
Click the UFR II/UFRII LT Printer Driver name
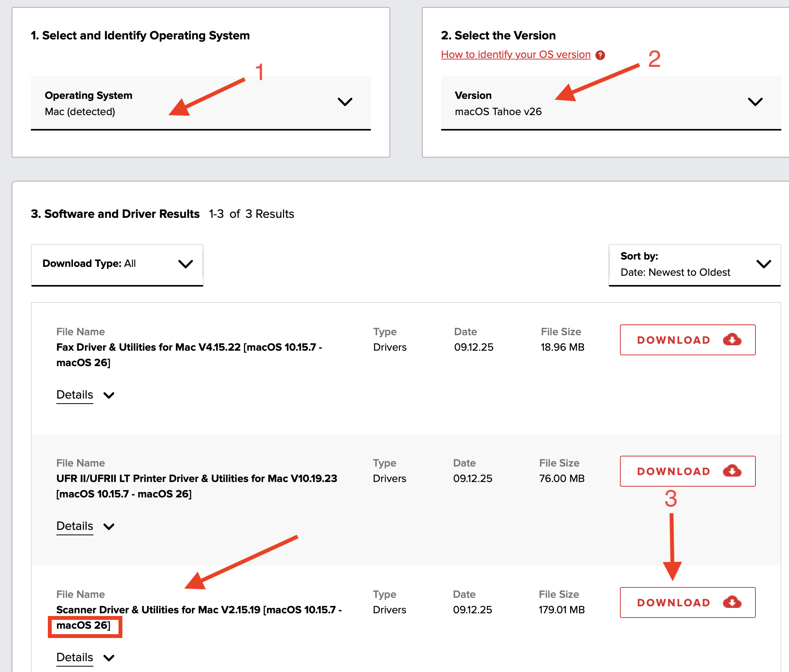point(196,479)
